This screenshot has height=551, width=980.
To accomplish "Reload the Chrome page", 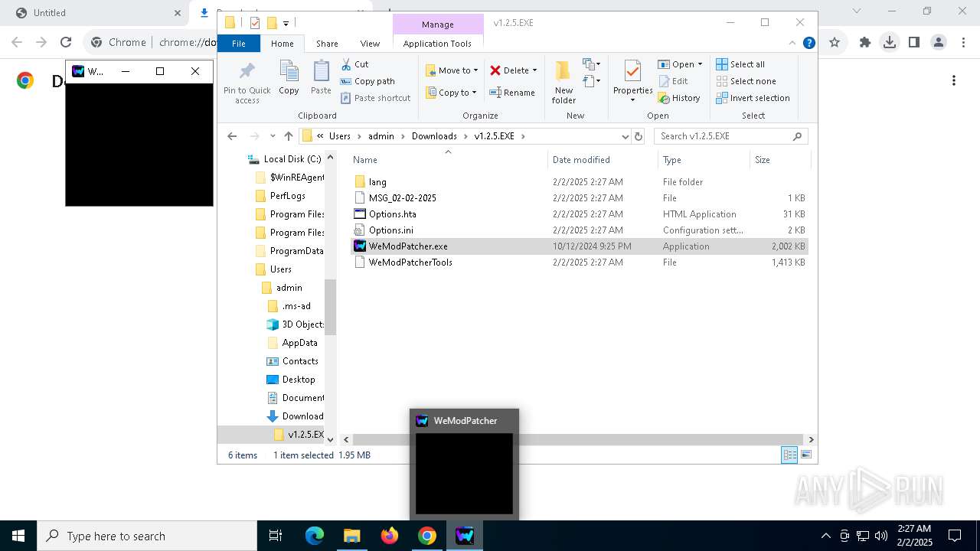I will tap(66, 43).
